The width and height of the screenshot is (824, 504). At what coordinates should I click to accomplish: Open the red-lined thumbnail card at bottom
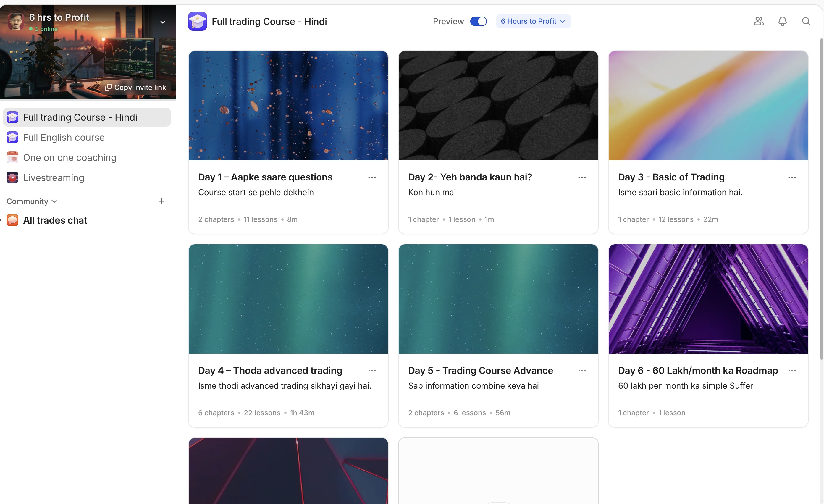coord(288,471)
